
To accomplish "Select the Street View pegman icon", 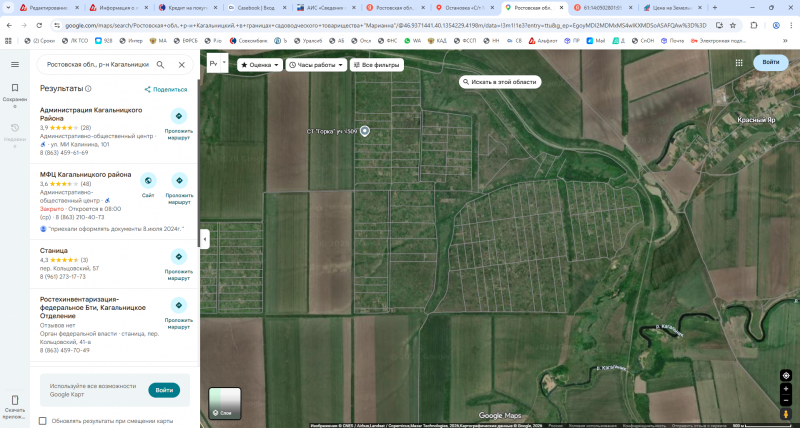I will click(786, 414).
